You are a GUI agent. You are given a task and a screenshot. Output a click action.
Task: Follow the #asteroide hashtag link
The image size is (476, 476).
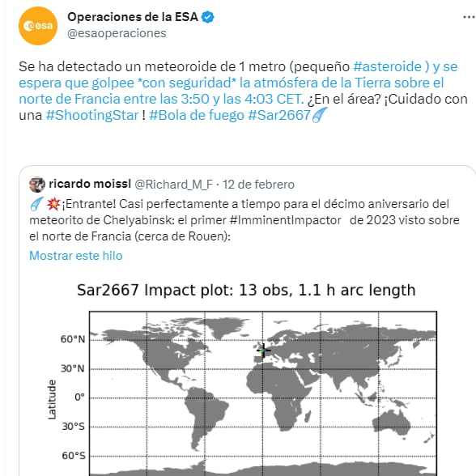[x=387, y=66]
